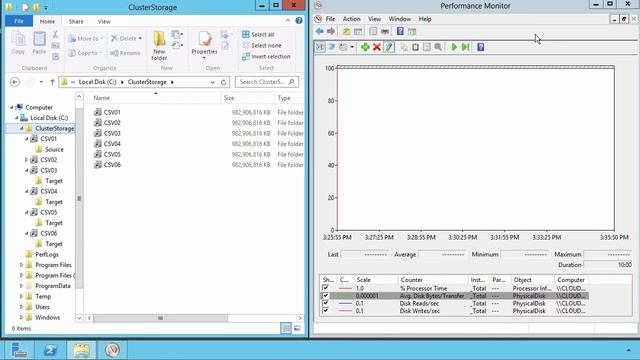
Task: Click the red Delete counter X icon
Action: coord(377,47)
